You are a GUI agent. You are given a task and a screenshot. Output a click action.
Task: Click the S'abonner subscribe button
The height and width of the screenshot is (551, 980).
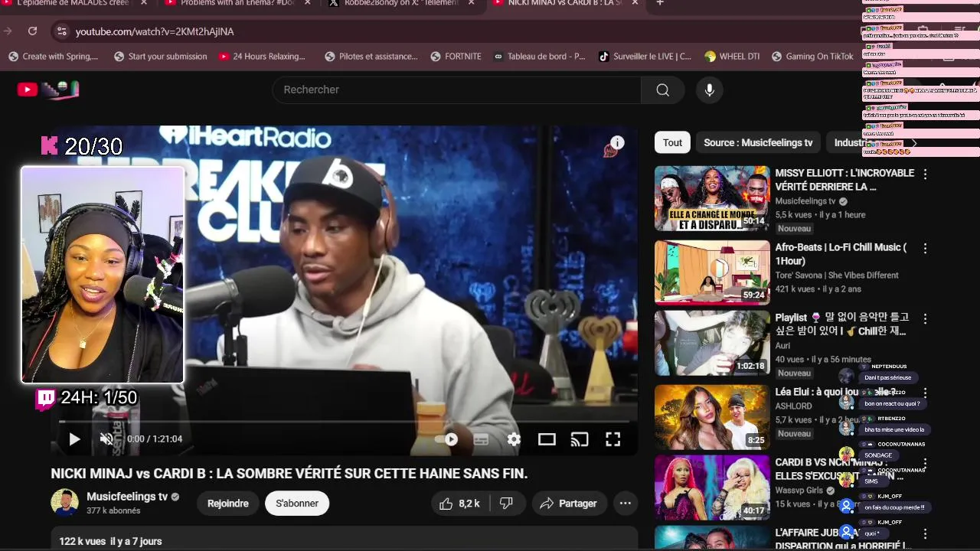tap(297, 504)
